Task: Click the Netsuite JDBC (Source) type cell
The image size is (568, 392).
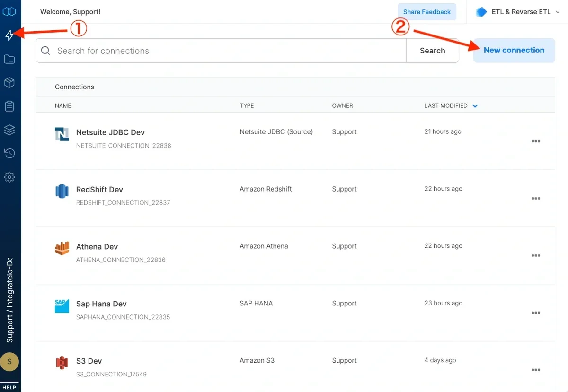Action: pos(276,132)
